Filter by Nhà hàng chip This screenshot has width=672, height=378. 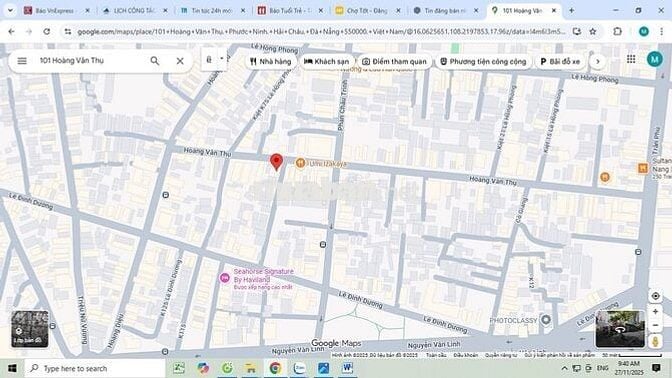point(270,61)
